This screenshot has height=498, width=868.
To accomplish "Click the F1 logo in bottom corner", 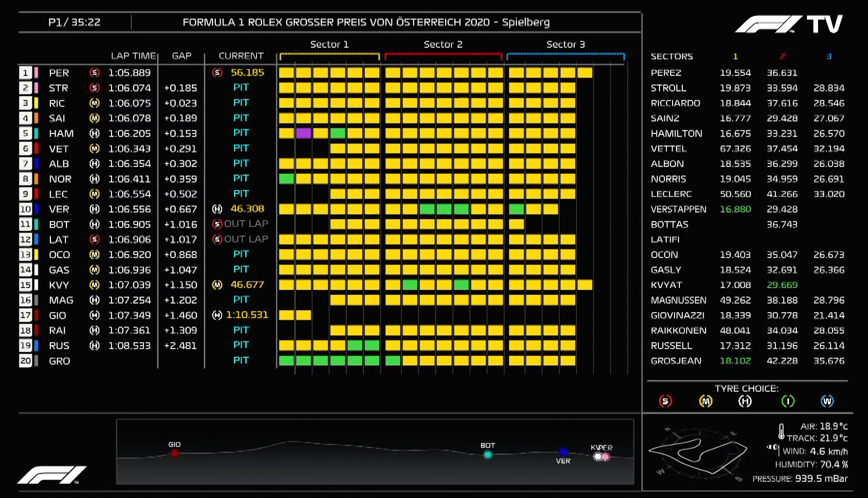I will tap(52, 475).
